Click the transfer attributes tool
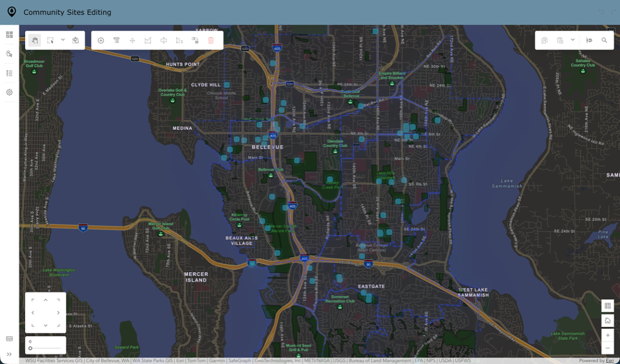620x364 pixels. click(195, 40)
